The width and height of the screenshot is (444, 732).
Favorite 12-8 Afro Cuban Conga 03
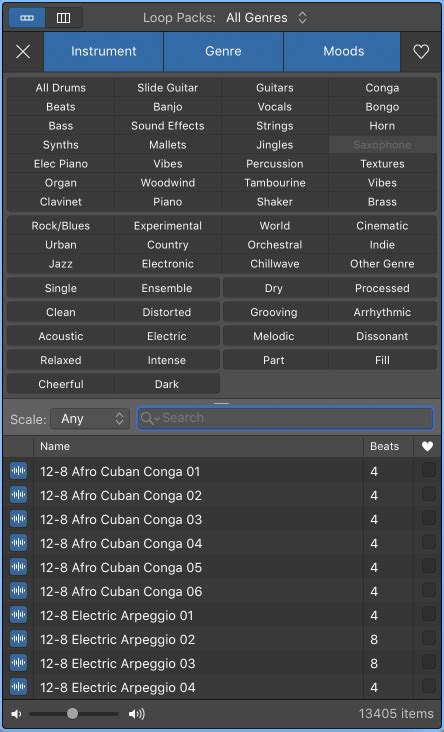click(x=429, y=518)
